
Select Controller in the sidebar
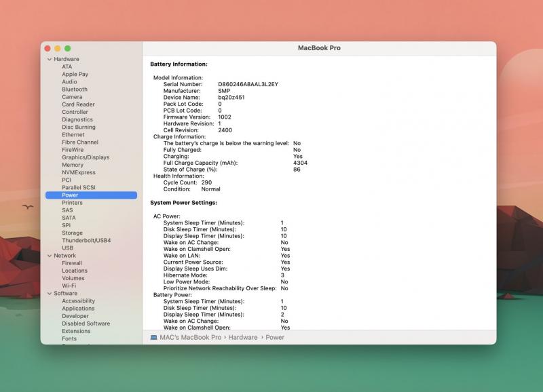pos(75,112)
